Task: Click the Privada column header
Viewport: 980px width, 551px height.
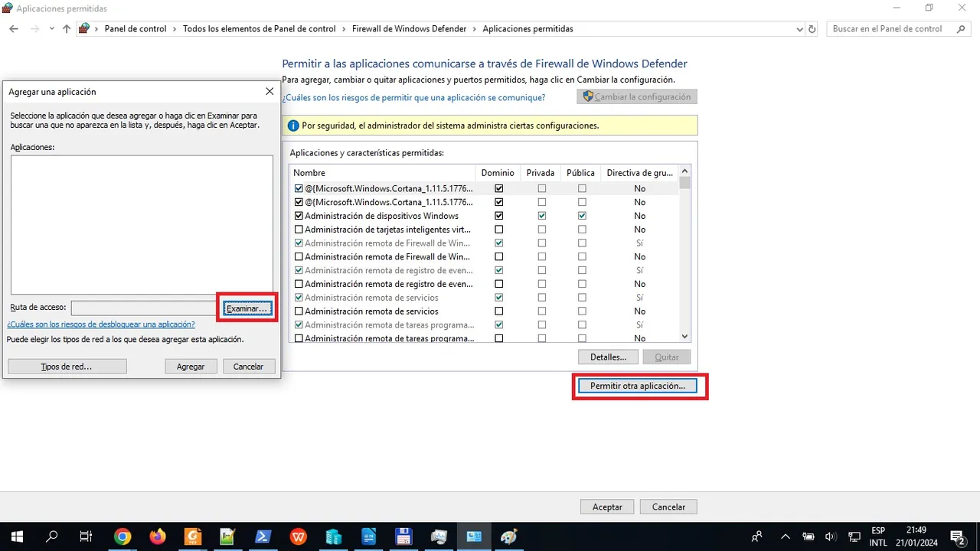Action: (541, 173)
